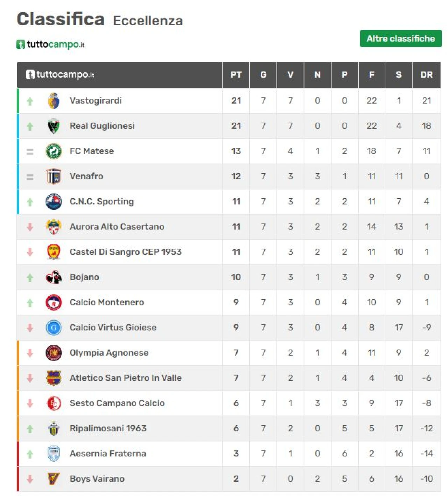
Task: Click the Bojano team logo
Action: (x=54, y=277)
